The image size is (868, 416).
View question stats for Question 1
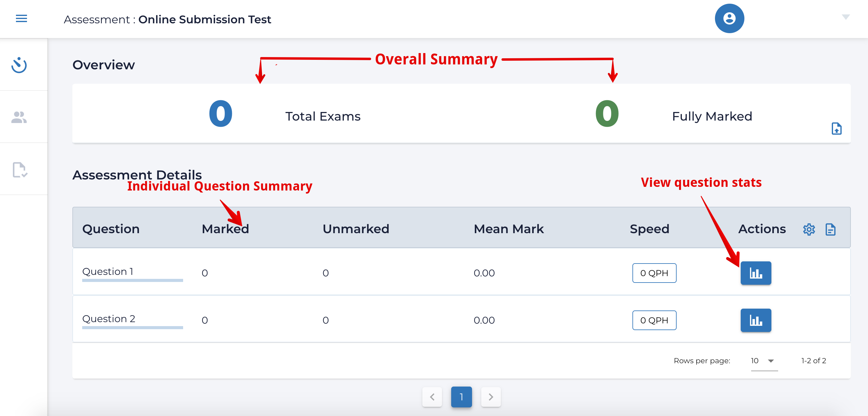point(756,273)
